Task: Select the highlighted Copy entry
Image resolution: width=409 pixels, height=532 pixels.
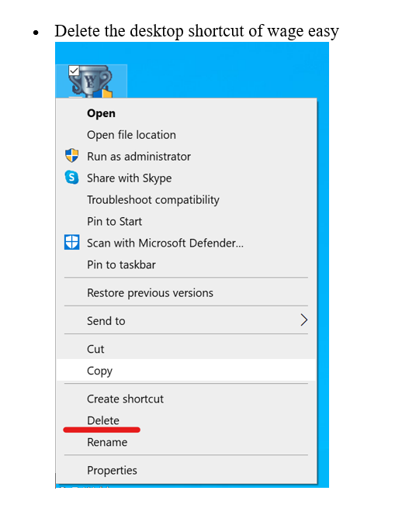Action: click(x=186, y=371)
